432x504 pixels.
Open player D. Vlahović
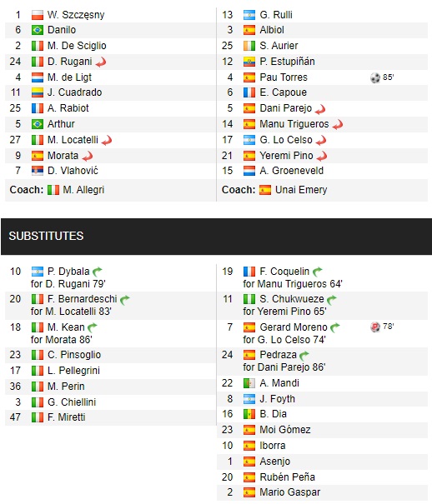tap(73, 171)
